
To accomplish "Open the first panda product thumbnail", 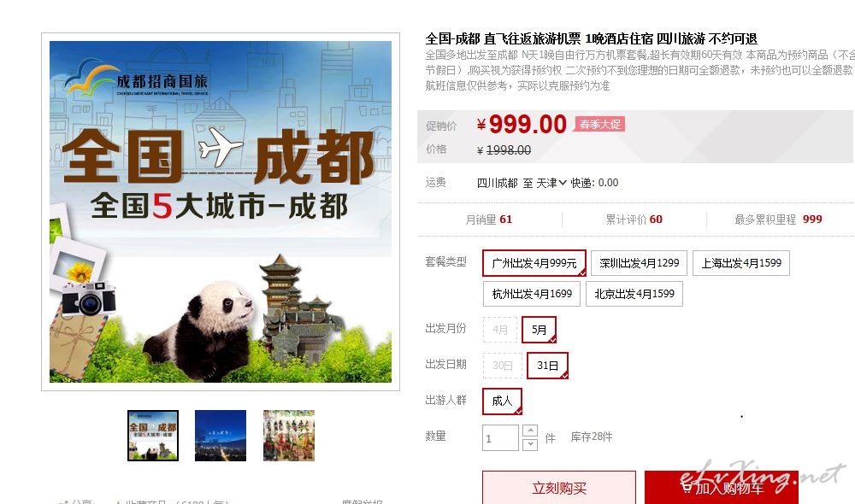I will coord(153,436).
